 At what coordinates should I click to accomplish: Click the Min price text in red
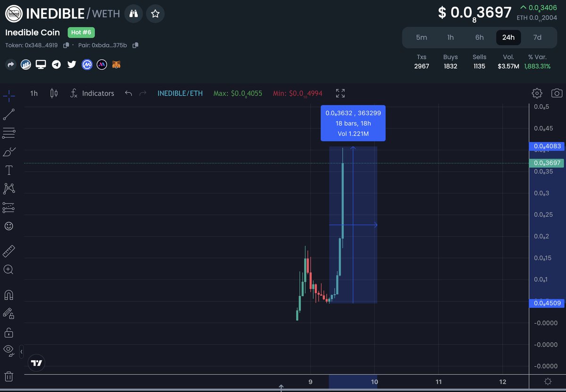click(x=299, y=93)
